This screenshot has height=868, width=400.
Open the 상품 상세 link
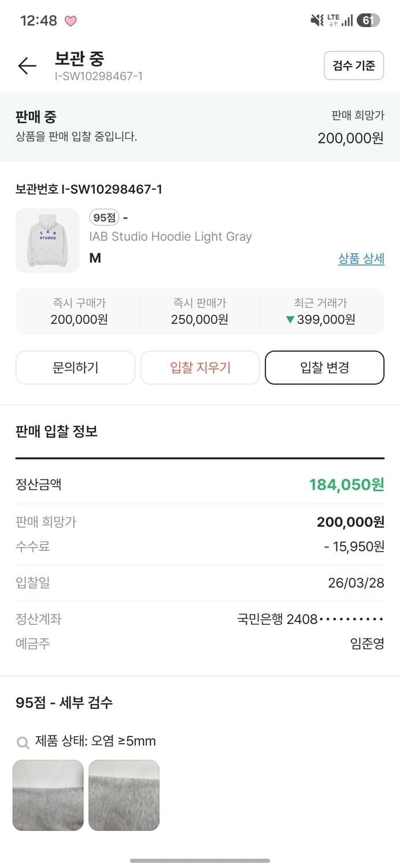tap(361, 259)
